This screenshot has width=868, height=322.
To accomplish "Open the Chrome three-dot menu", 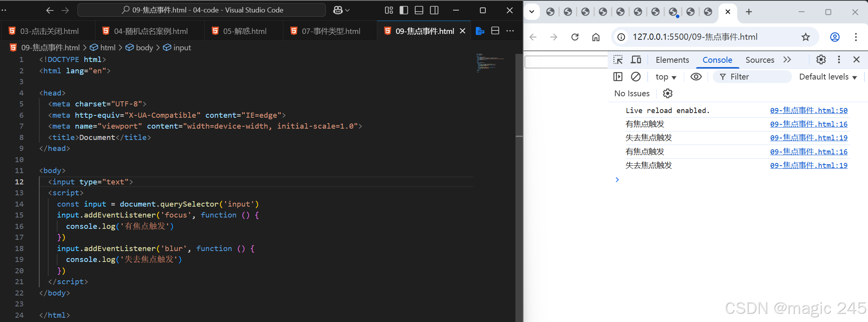I will (856, 37).
